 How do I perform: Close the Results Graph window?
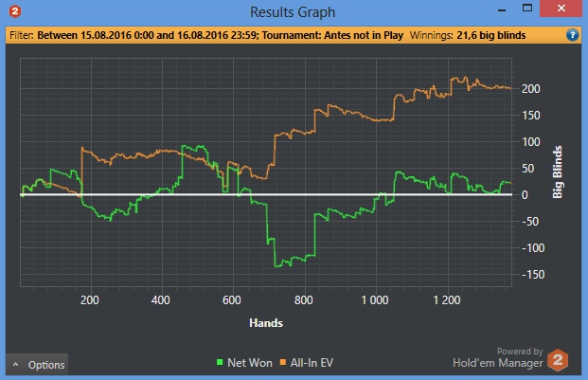click(561, 9)
